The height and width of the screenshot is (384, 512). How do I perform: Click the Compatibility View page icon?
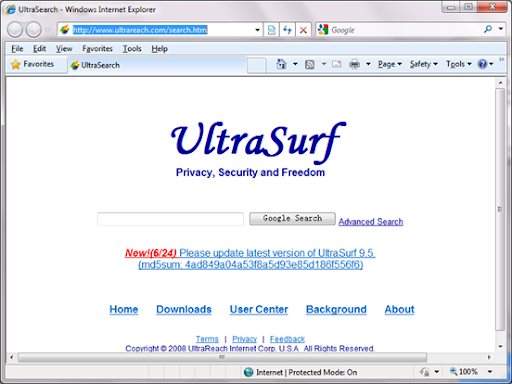click(272, 30)
